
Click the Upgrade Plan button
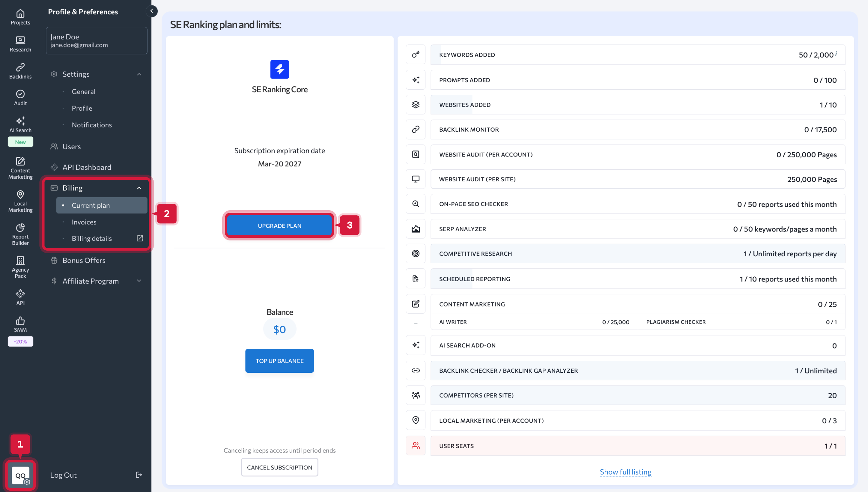(x=279, y=226)
